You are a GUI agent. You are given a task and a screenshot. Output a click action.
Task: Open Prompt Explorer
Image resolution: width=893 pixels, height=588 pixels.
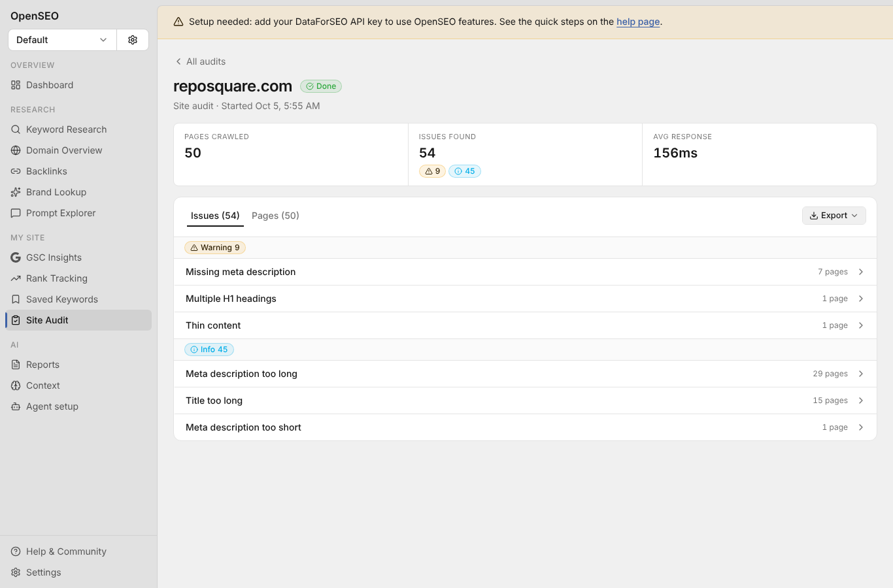[78, 213]
